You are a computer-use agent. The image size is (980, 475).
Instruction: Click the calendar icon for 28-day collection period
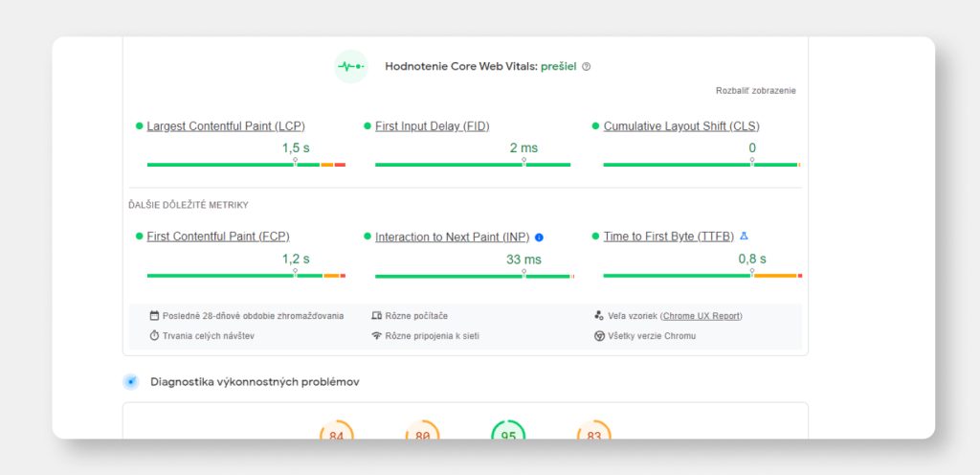click(154, 315)
